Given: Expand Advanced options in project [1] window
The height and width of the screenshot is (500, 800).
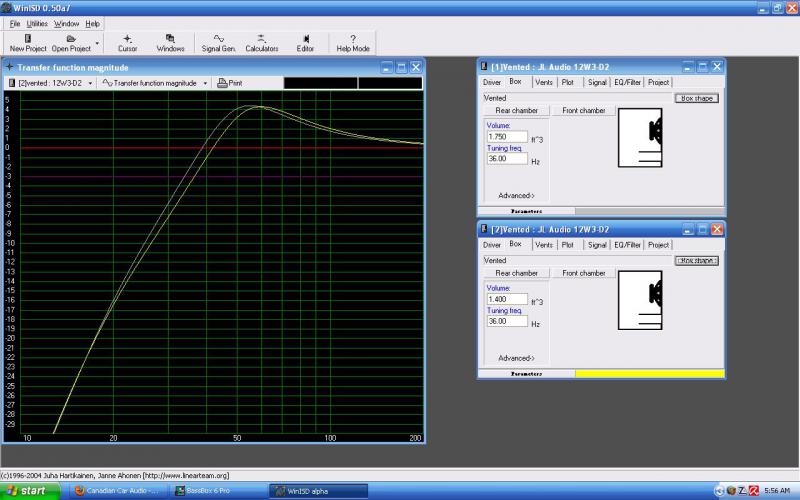Looking at the screenshot, I should tap(516, 195).
